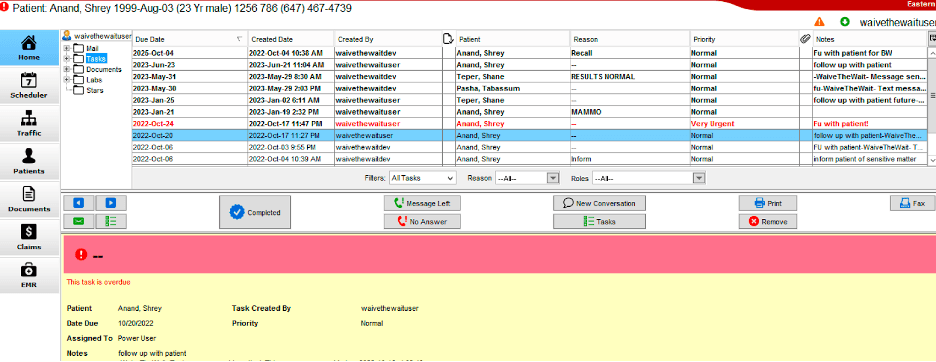This screenshot has width=936, height=362.
Task: Click the red alert icon in task banner
Action: (81, 254)
